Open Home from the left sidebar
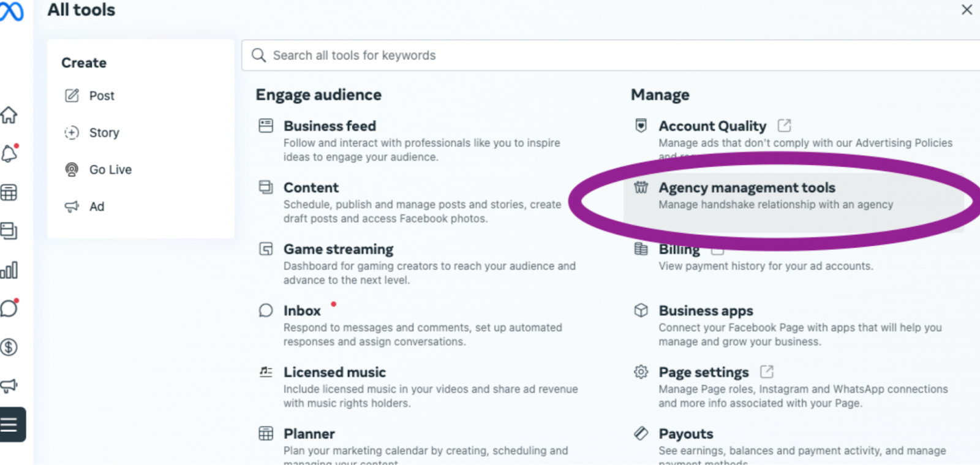The image size is (980, 465). point(9,115)
